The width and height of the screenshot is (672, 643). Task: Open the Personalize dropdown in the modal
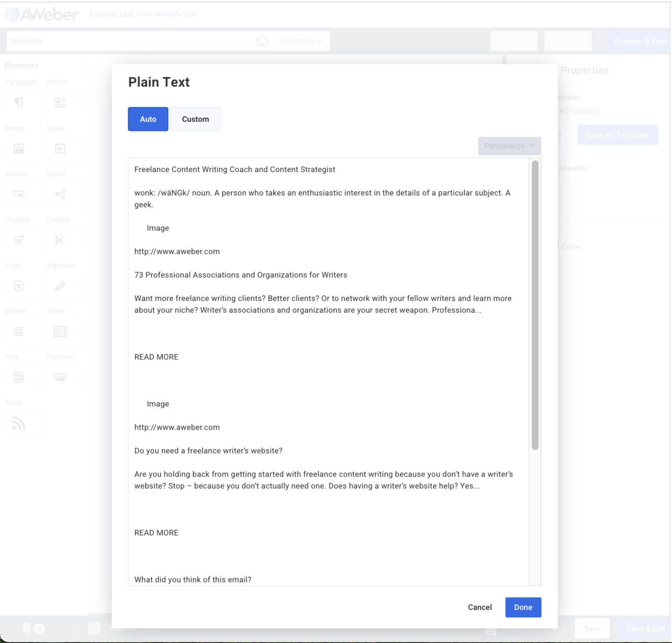(x=509, y=146)
